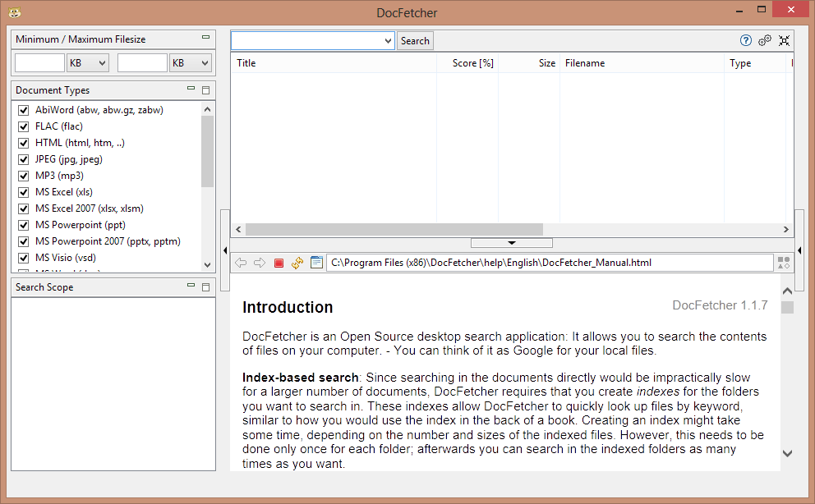Viewport: 815px width, 504px height.
Task: Collapse right panel with side arrow
Action: [x=799, y=250]
